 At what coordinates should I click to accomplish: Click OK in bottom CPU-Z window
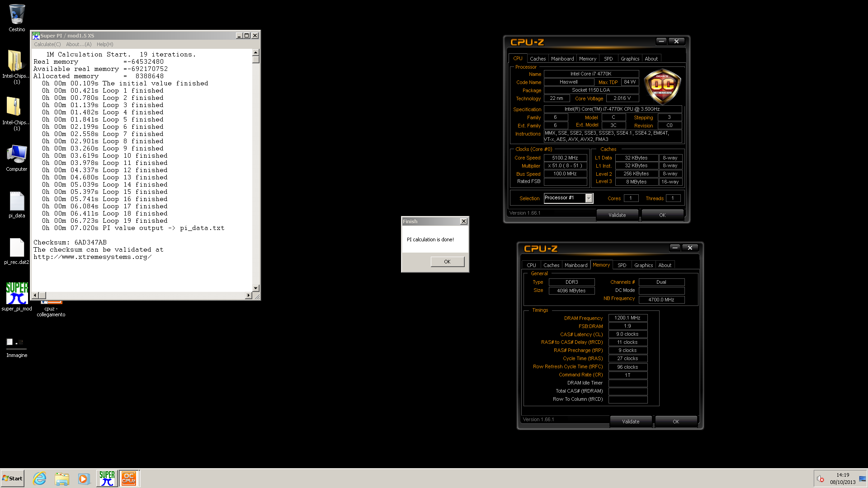click(676, 422)
